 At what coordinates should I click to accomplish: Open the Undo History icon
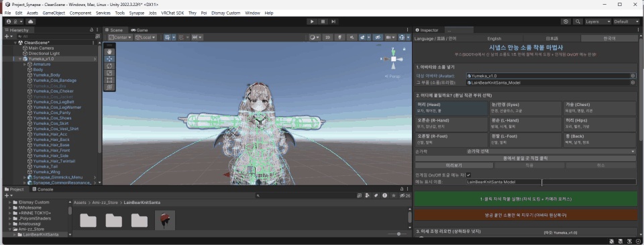[566, 21]
